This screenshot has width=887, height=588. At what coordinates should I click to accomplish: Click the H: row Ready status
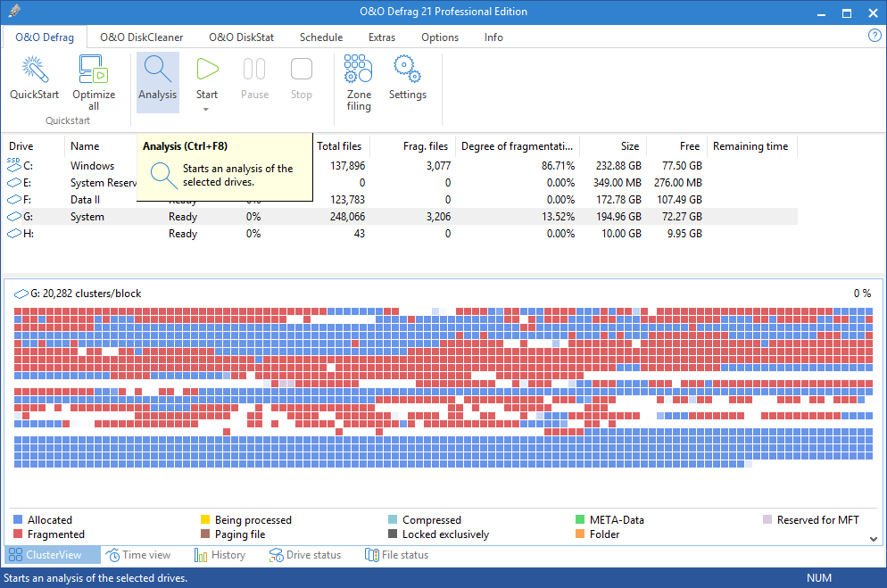(x=183, y=234)
